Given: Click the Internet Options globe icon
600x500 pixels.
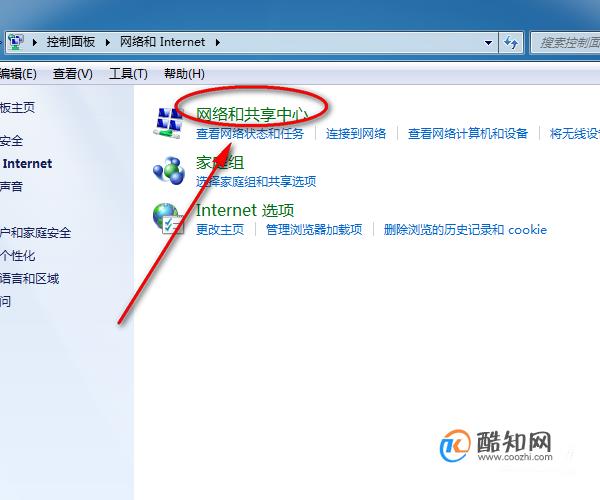Looking at the screenshot, I should (168, 218).
